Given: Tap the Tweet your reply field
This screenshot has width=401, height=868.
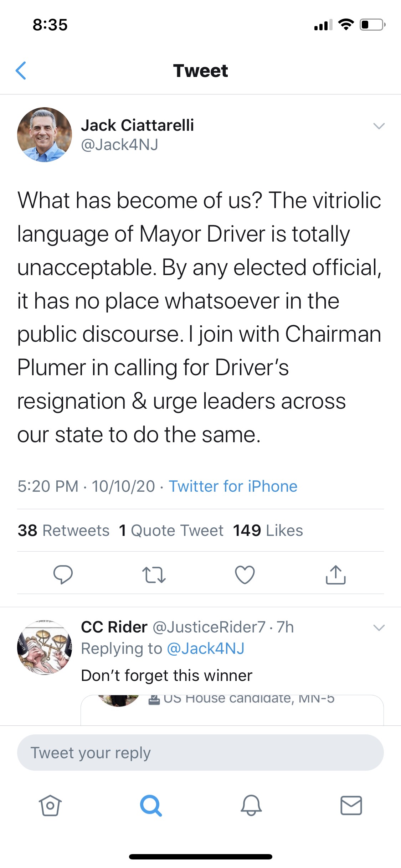Looking at the screenshot, I should pos(200,753).
